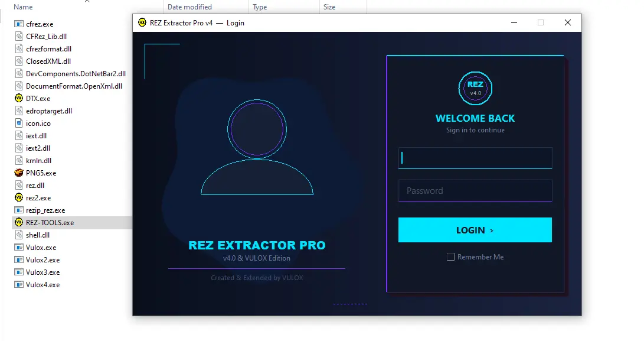Screen dimensions: 644x341
Task: Select the file name Vulox4.exe
Action: coord(43,285)
